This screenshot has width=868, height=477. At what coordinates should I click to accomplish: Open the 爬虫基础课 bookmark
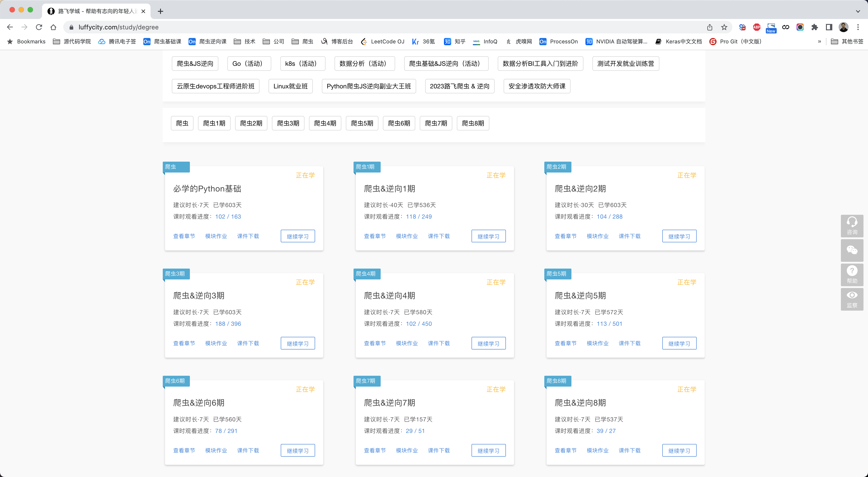coord(162,41)
